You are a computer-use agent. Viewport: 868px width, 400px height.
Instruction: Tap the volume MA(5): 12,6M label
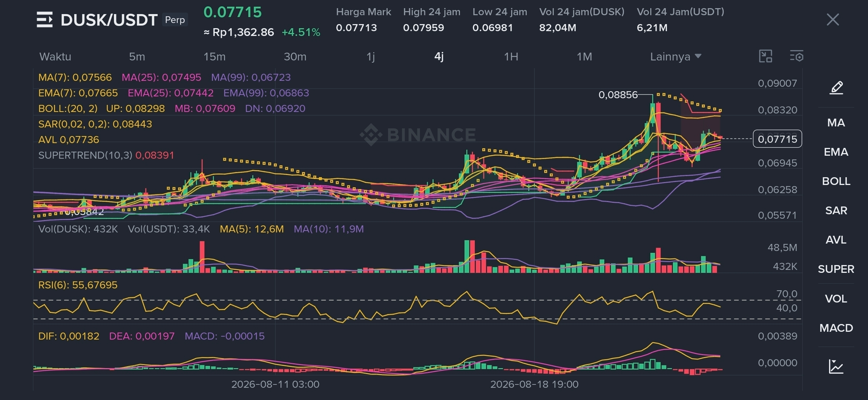252,229
